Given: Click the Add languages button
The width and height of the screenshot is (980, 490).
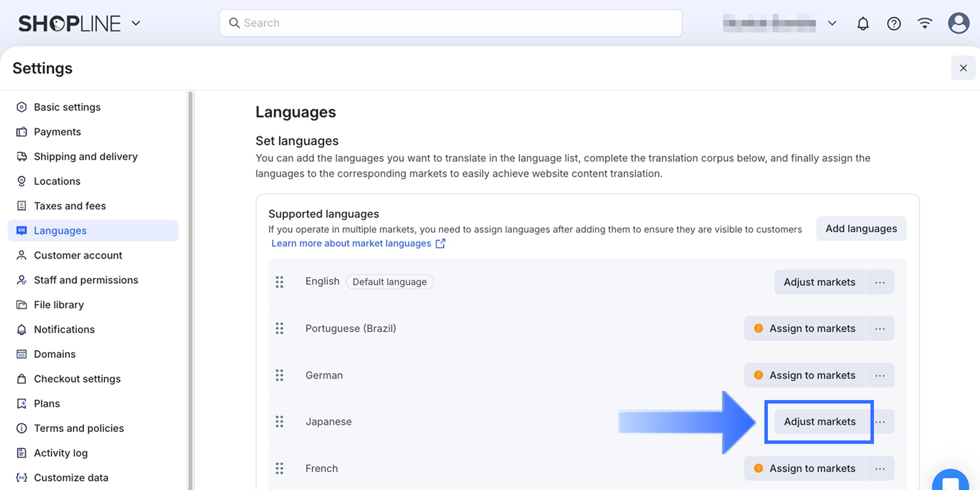Looking at the screenshot, I should pyautogui.click(x=861, y=229).
